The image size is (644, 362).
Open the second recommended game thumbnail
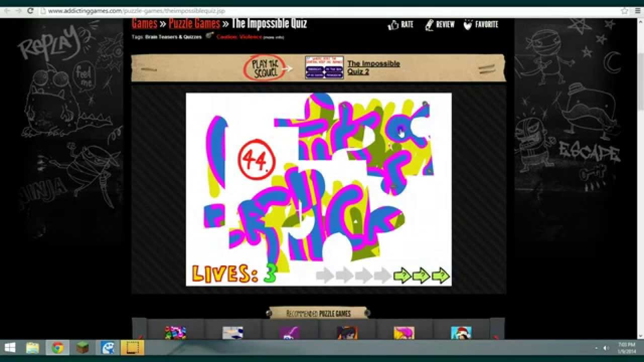pos(232,332)
